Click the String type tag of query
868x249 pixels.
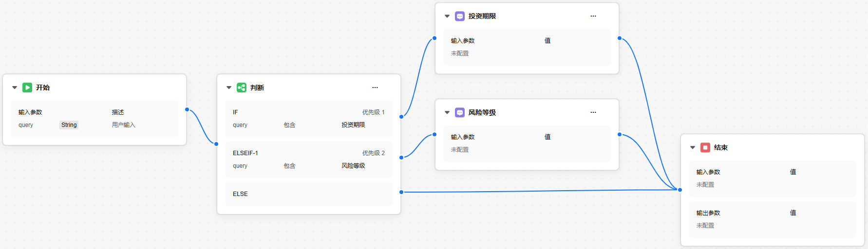tap(69, 125)
